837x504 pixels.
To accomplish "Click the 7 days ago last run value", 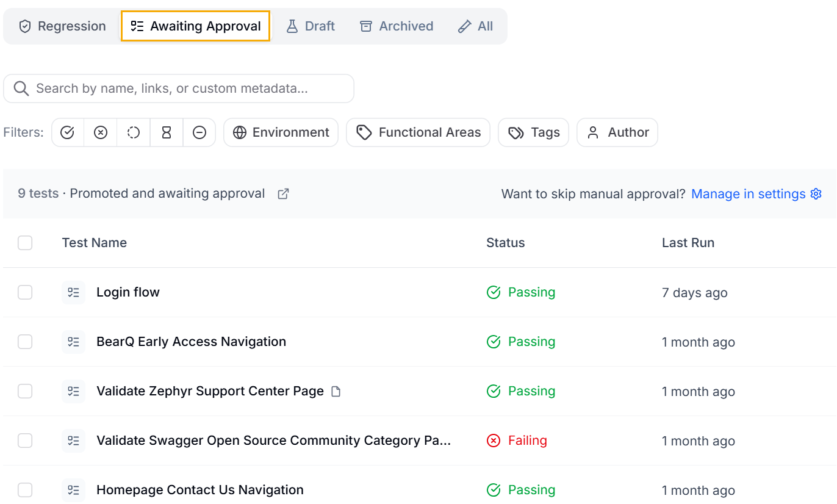I will coord(695,293).
